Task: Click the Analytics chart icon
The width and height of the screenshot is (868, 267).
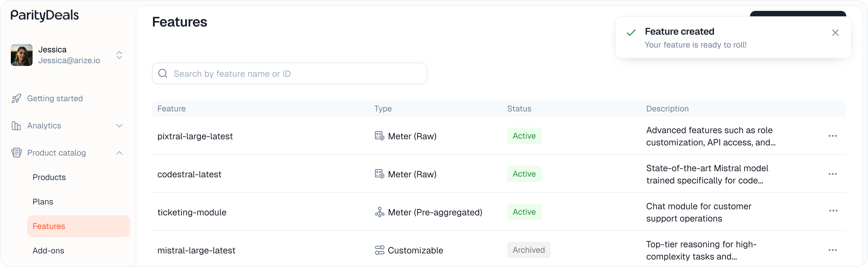Action: 16,126
